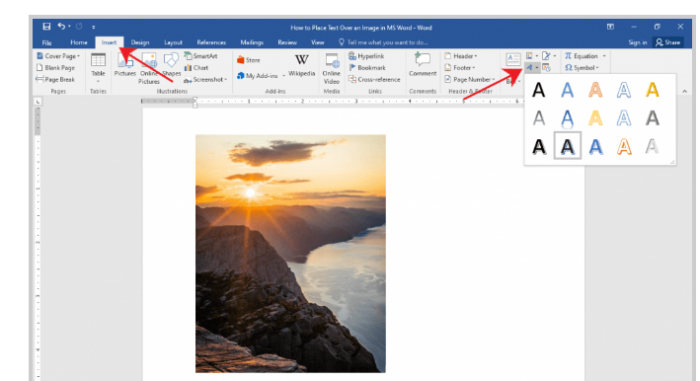Click the Share button
The image size is (700, 381).
tap(668, 42)
